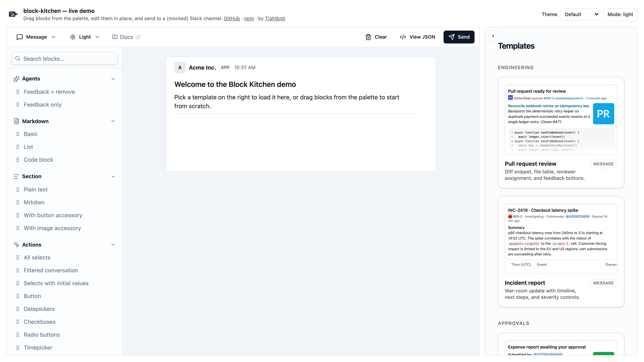The width and height of the screenshot is (644, 362).
Task: Click the Actions cursor icon
Action: click(x=17, y=245)
